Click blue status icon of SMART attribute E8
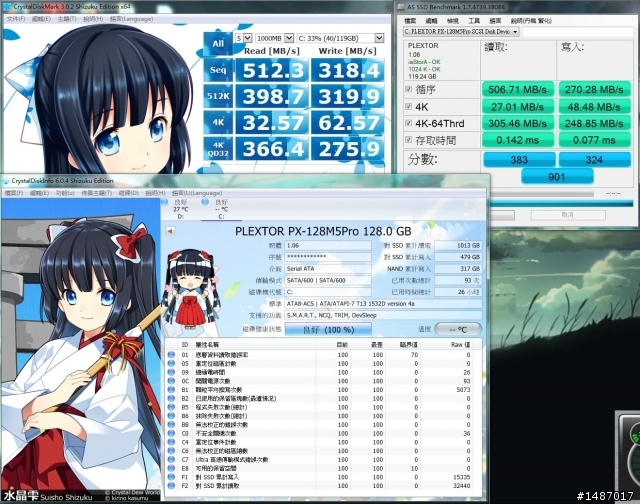This screenshot has height=504, width=640. click(171, 468)
